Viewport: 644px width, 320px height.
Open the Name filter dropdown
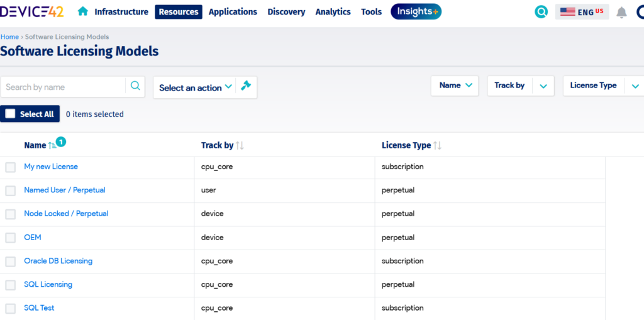click(x=455, y=86)
